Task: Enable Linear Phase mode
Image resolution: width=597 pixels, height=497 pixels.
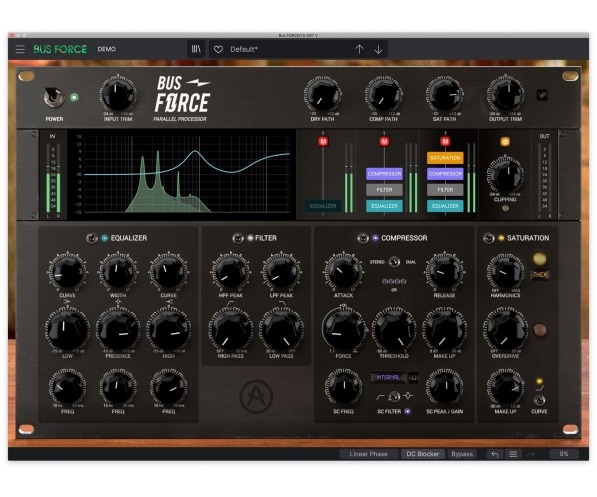Action: click(x=369, y=454)
